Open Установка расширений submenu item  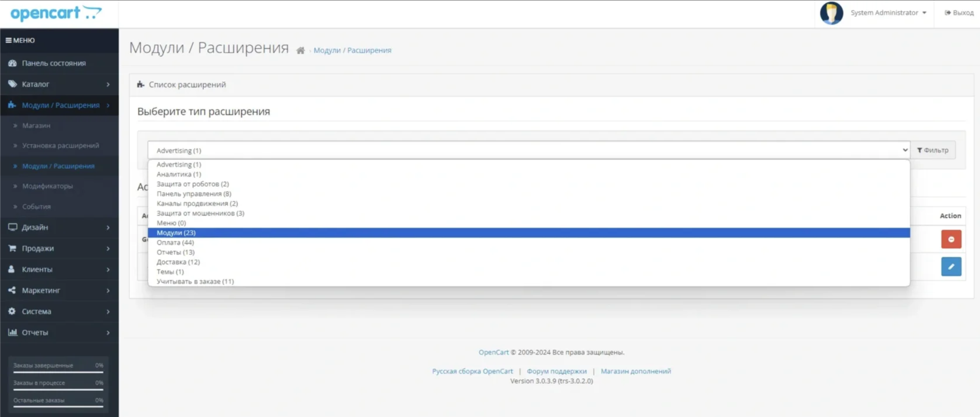click(60, 146)
